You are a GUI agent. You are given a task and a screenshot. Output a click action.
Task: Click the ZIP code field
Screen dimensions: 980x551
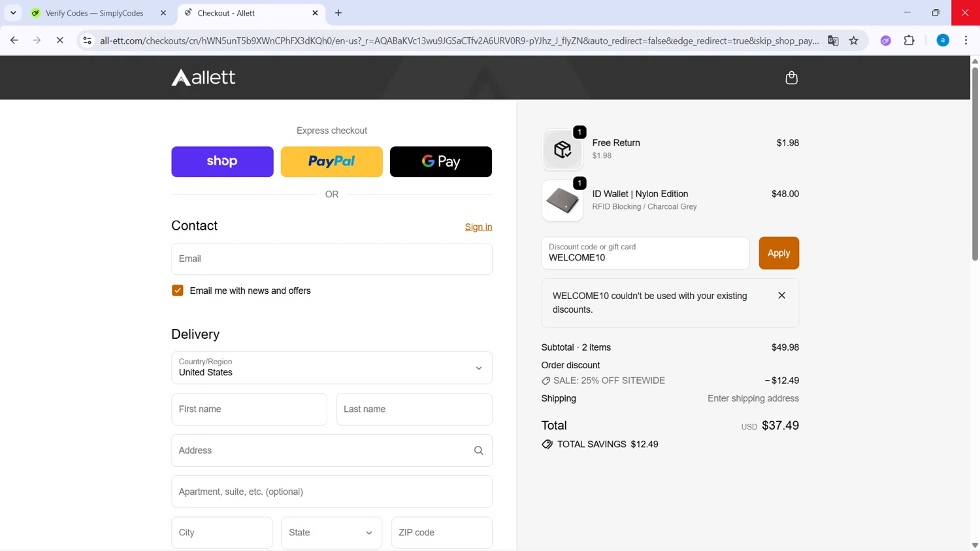tap(442, 533)
